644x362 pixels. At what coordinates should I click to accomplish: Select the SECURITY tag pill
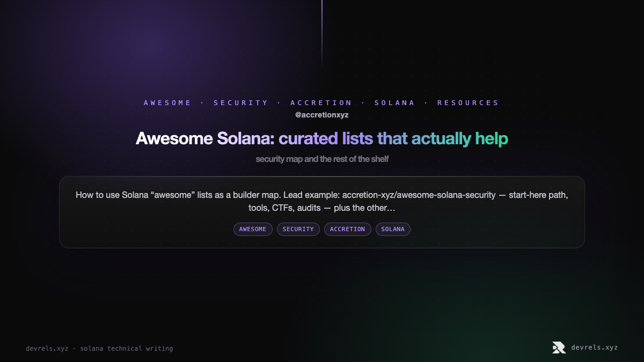coord(298,229)
